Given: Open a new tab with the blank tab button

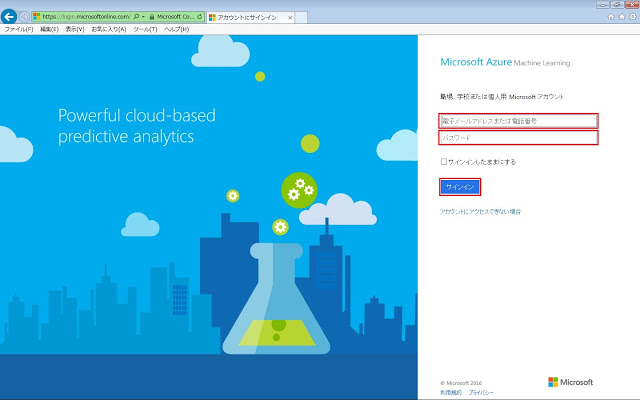Looking at the screenshot, I should point(301,18).
